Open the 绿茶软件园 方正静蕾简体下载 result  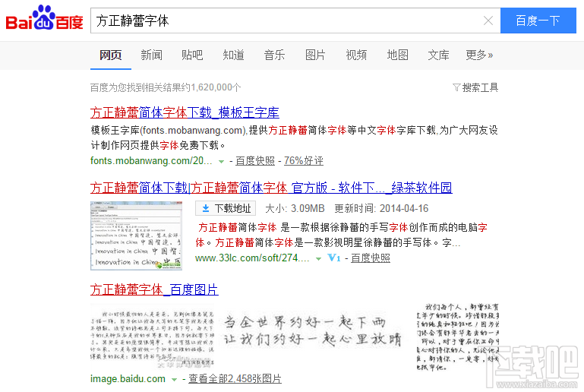point(271,188)
